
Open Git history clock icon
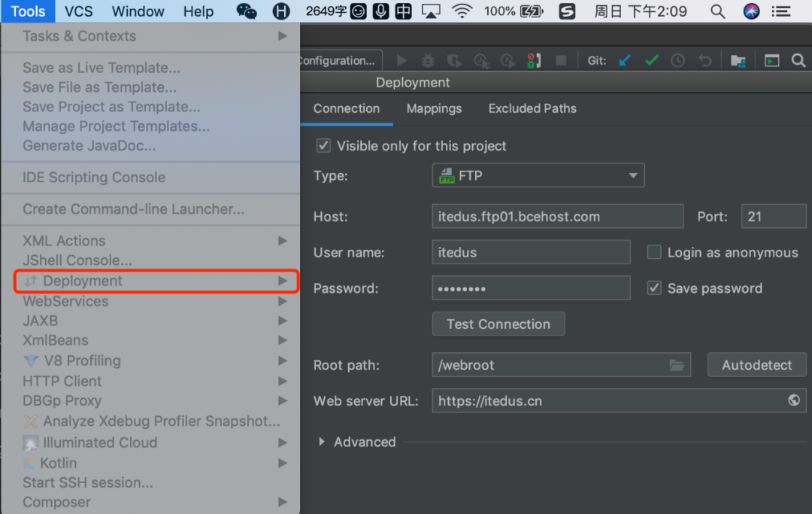click(x=677, y=61)
